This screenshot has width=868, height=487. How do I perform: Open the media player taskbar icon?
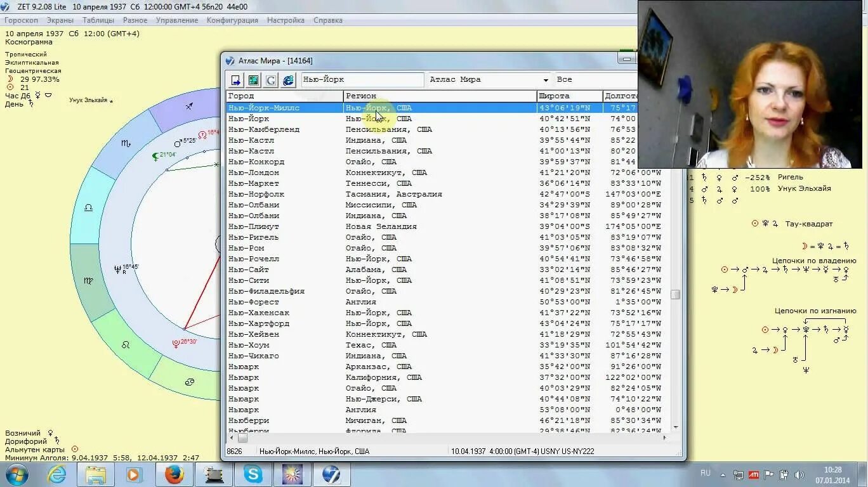coord(134,474)
